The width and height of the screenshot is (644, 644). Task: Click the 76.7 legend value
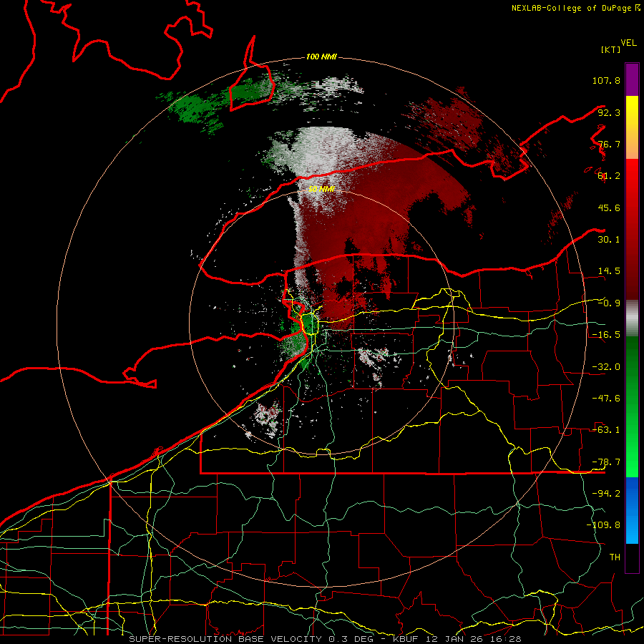(609, 144)
